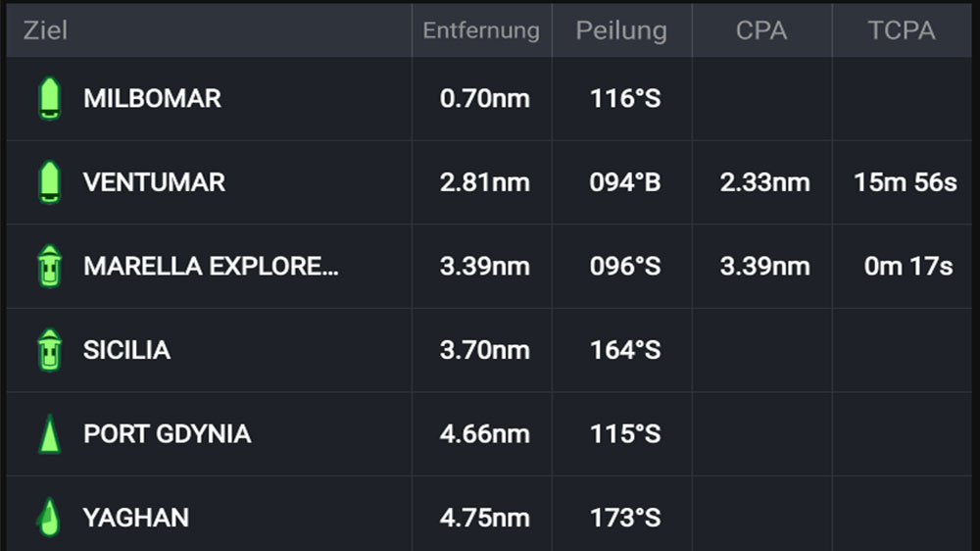Select the YAGHAN target name

click(136, 518)
